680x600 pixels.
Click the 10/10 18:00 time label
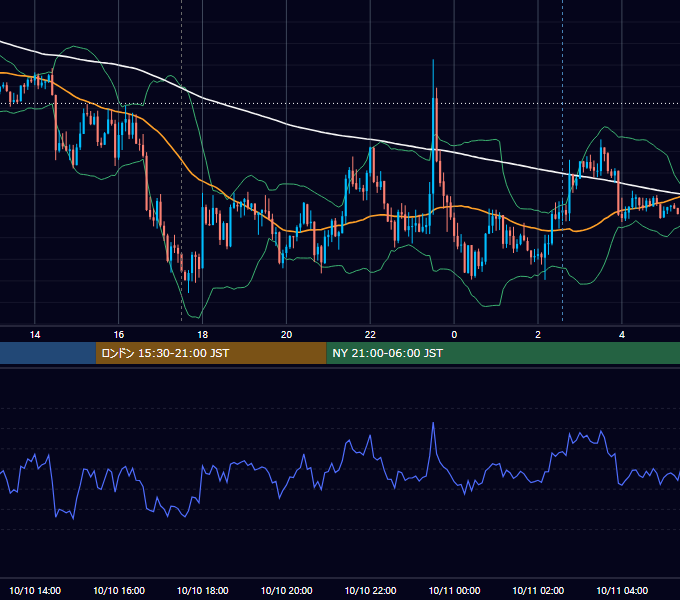(203, 590)
